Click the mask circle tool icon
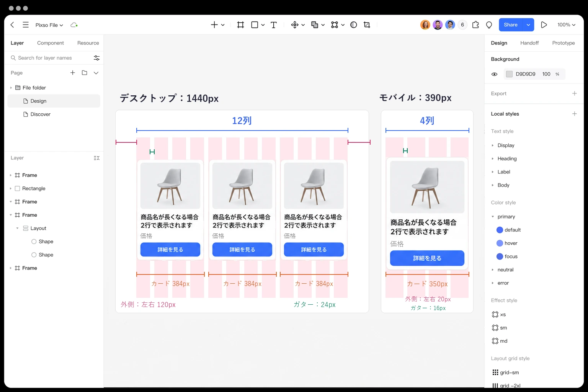The width and height of the screenshot is (588, 392). (x=354, y=25)
